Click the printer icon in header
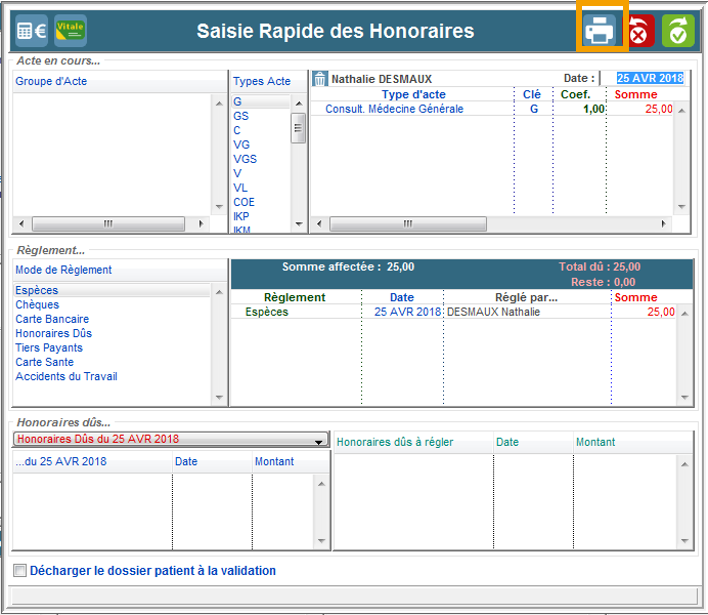 click(x=600, y=30)
